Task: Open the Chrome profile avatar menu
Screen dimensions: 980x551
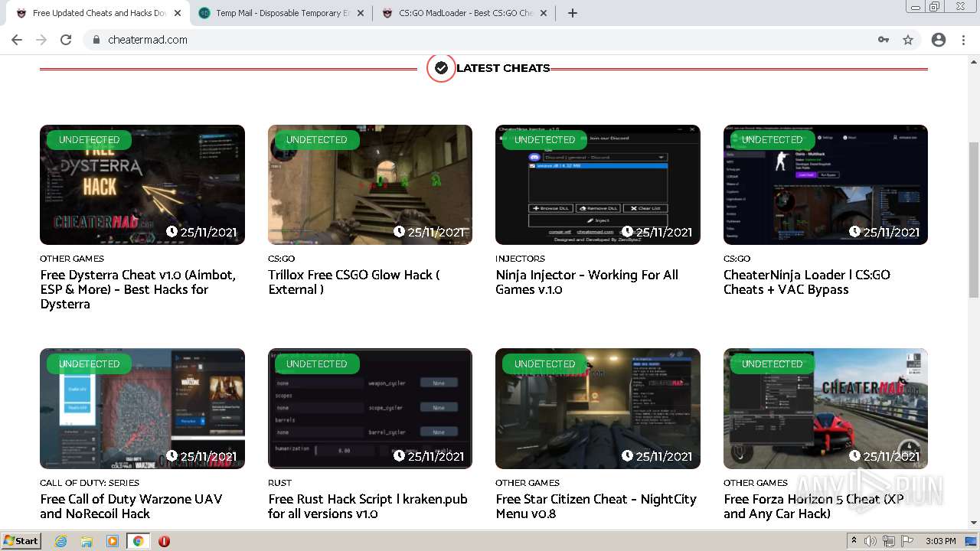Action: 939,40
